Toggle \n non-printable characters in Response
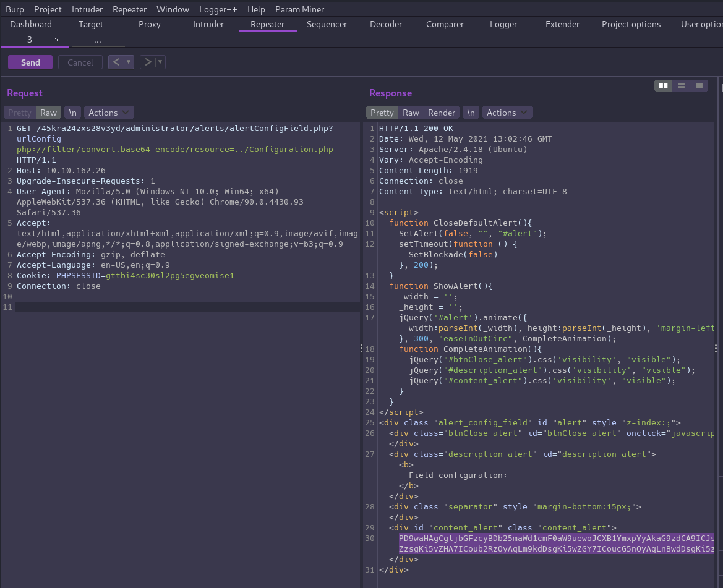This screenshot has width=723, height=588. point(471,113)
